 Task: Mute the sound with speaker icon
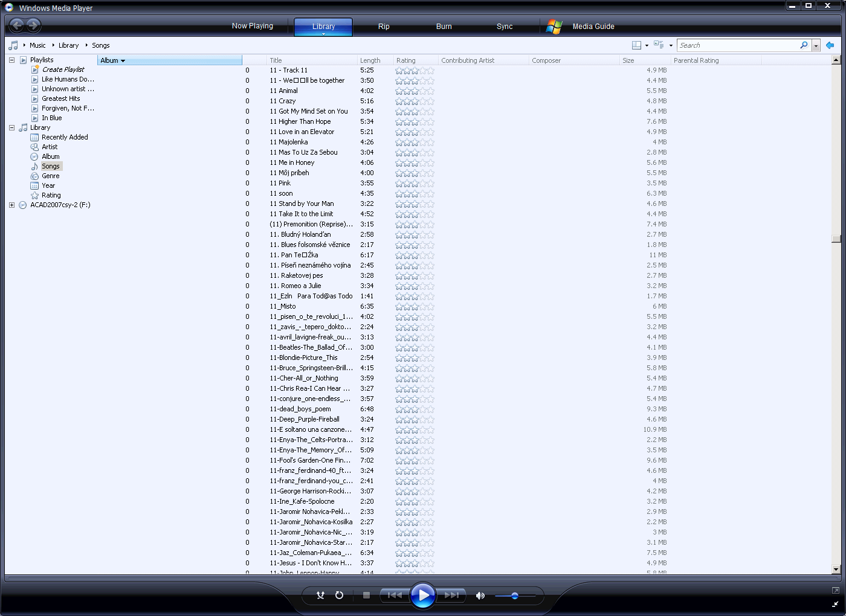pyautogui.click(x=480, y=595)
